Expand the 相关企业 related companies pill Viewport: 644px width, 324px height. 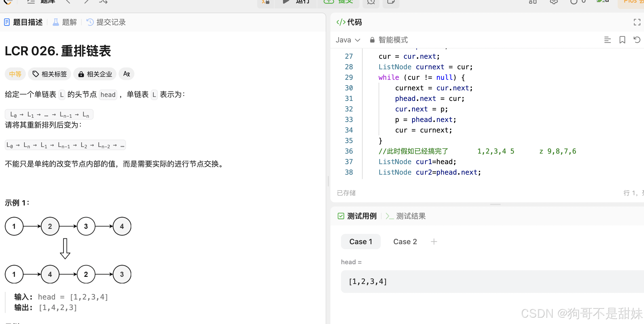95,74
